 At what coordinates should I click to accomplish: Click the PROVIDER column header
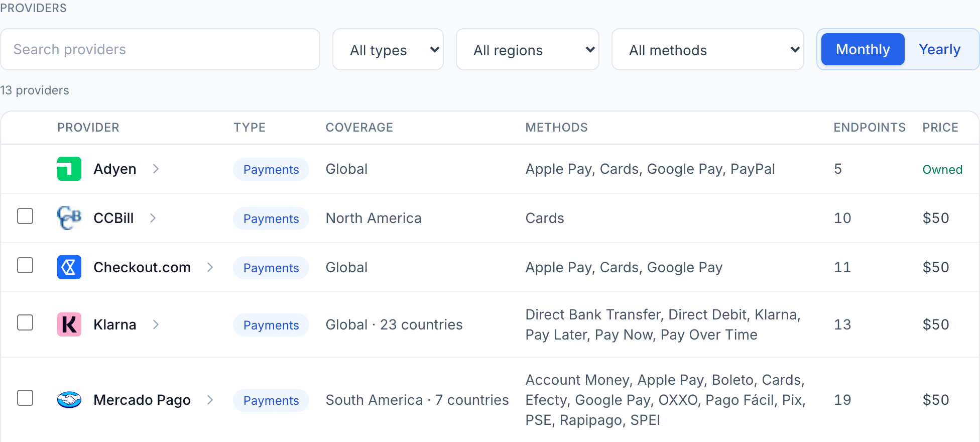(88, 128)
